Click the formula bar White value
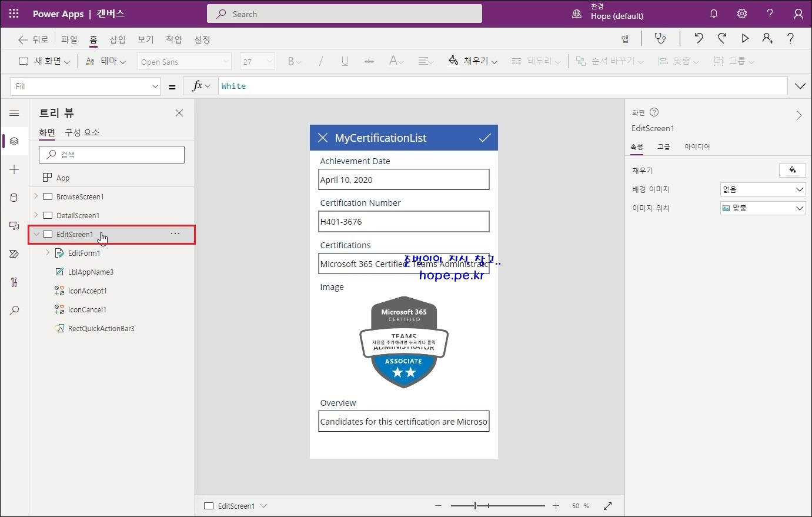The height and width of the screenshot is (517, 812). (x=233, y=86)
